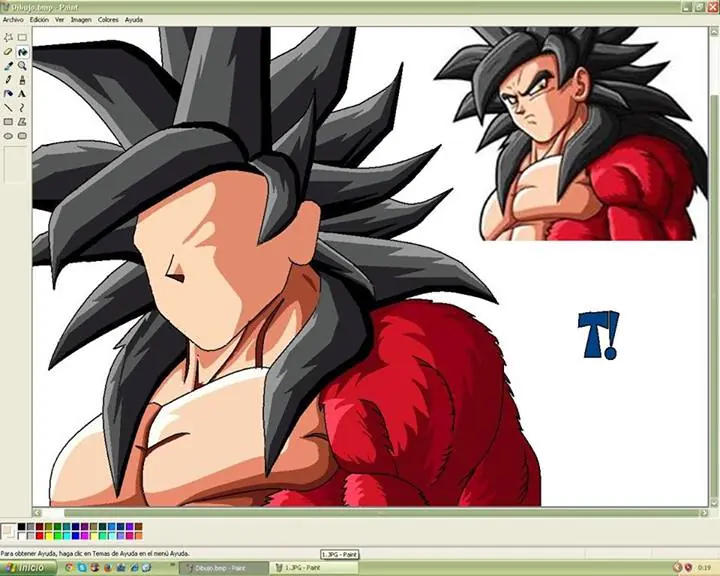The height and width of the screenshot is (576, 720).
Task: Select the dark red palette color
Action: pos(39,526)
